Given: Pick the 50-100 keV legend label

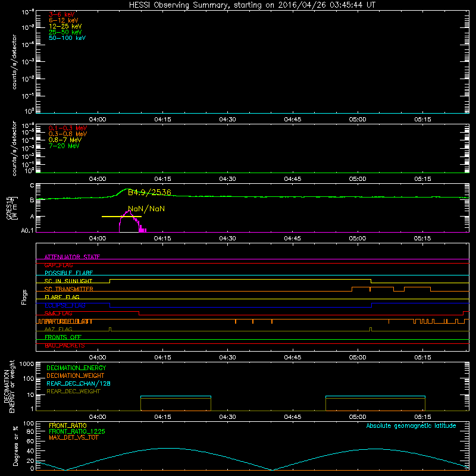Looking at the screenshot, I should coord(67,38).
